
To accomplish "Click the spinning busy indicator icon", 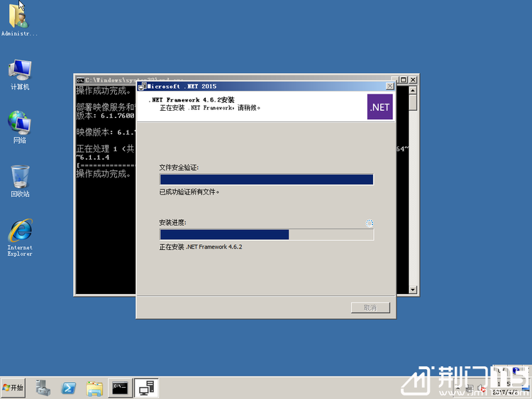I will point(370,223).
